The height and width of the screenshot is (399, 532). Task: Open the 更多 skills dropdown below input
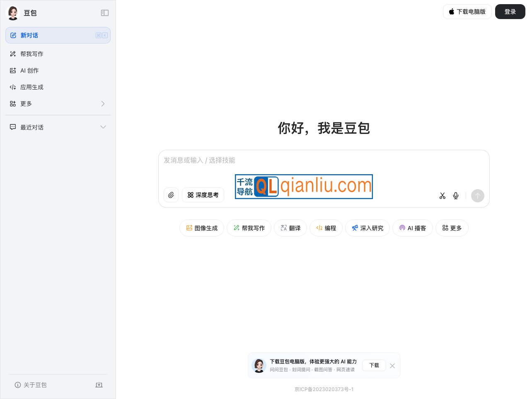click(452, 228)
